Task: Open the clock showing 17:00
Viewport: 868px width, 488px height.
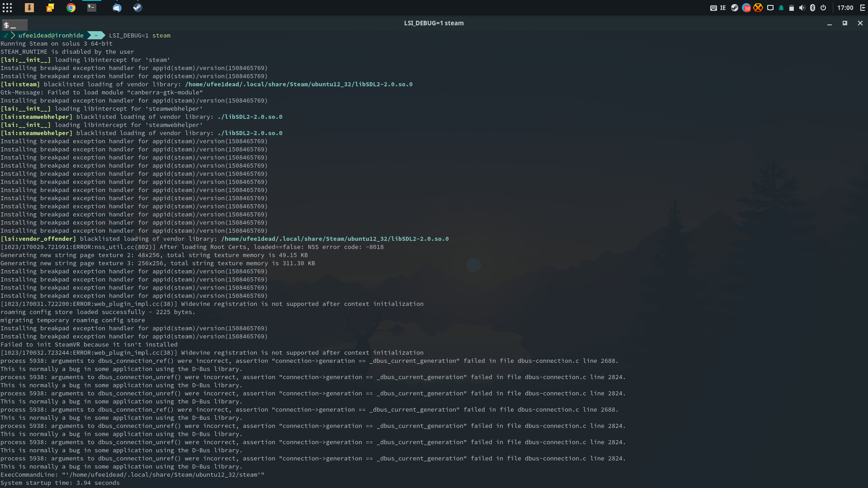Action: point(845,8)
